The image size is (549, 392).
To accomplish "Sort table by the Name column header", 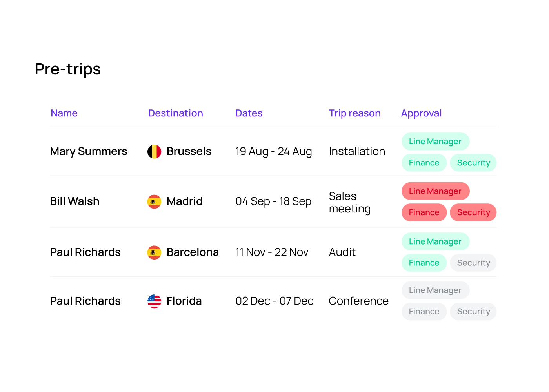I will pyautogui.click(x=64, y=113).
